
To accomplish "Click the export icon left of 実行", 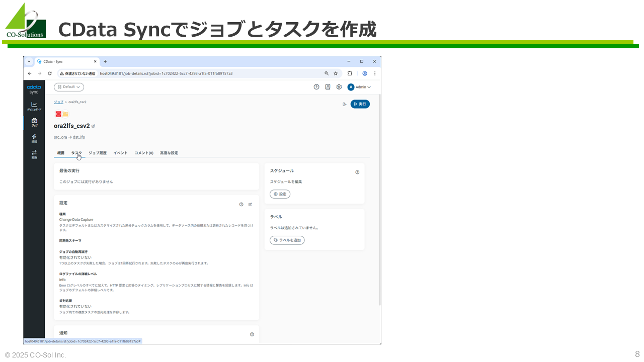I will [x=345, y=104].
